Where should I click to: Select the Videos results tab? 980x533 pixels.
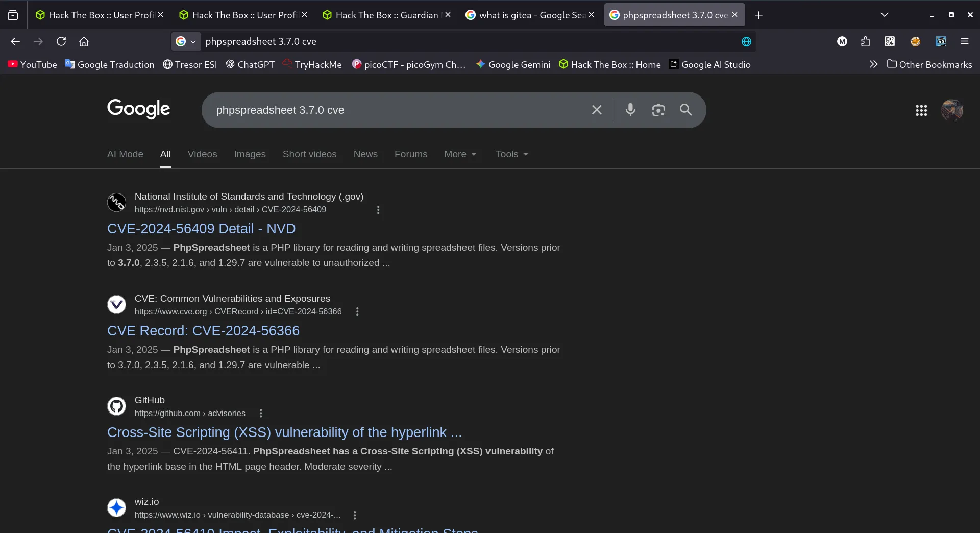[x=202, y=154]
